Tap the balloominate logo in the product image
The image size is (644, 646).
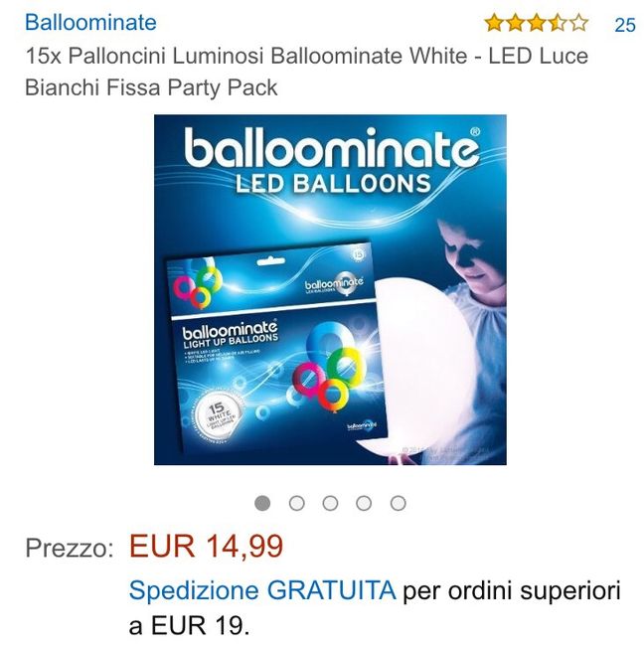pos(332,147)
